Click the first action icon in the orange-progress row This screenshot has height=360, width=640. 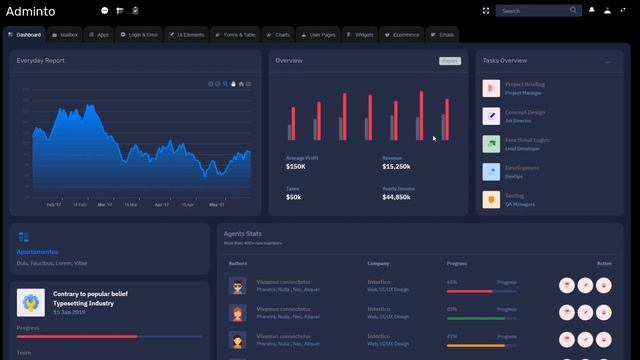tap(567, 340)
